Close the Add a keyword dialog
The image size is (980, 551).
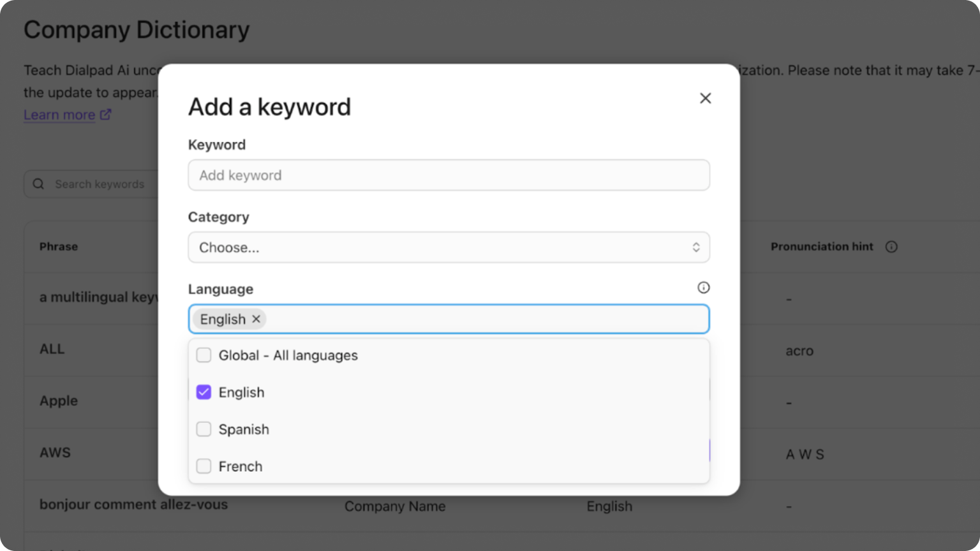[705, 98]
